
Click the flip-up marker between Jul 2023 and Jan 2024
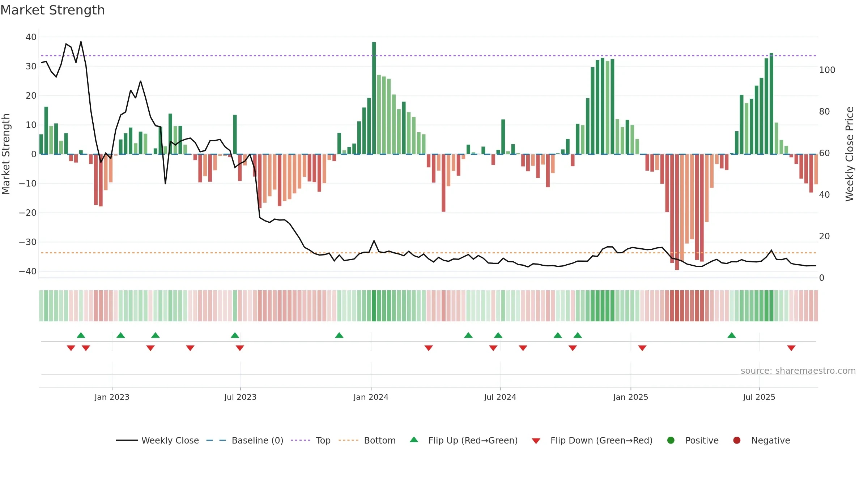(339, 335)
